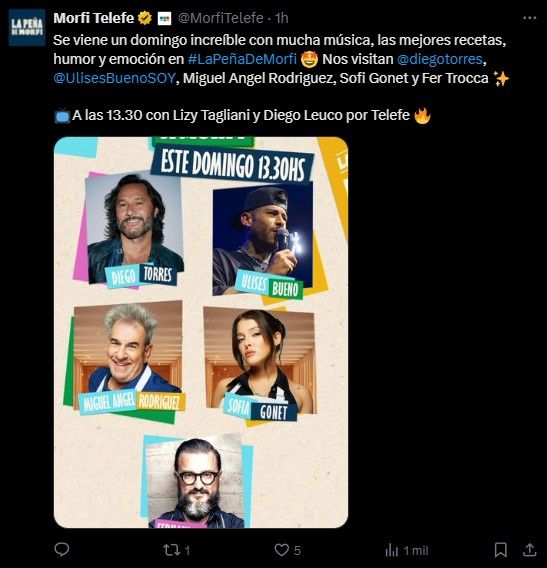Viewport: 547px width, 568px height.
Task: Open the reply comment icon
Action: [62, 550]
